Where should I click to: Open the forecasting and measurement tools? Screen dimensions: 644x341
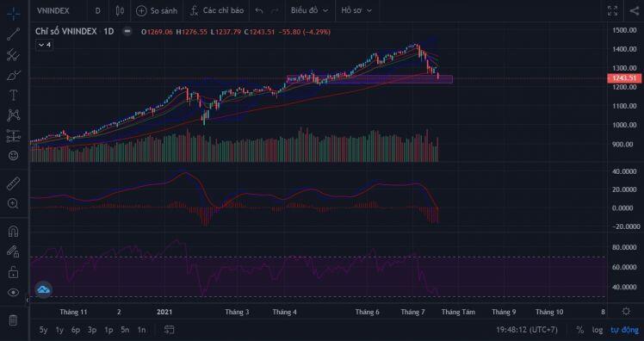pos(13,136)
